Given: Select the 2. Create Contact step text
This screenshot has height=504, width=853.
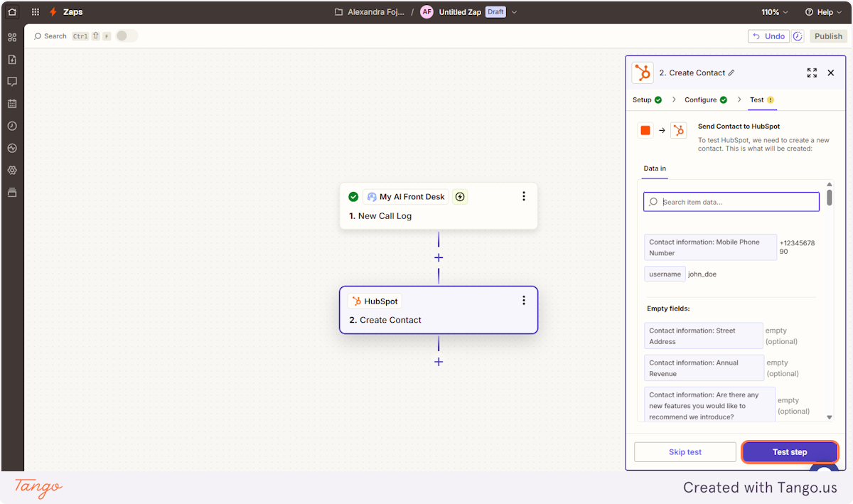Looking at the screenshot, I should pyautogui.click(x=385, y=320).
